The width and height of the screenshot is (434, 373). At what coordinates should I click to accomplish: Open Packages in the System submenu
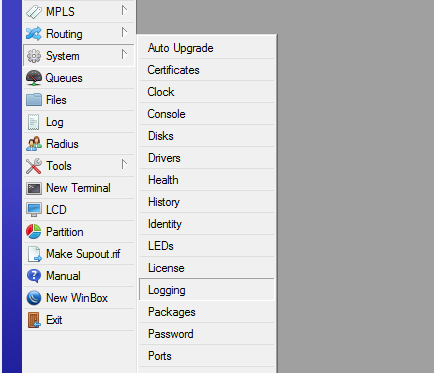pyautogui.click(x=207, y=312)
